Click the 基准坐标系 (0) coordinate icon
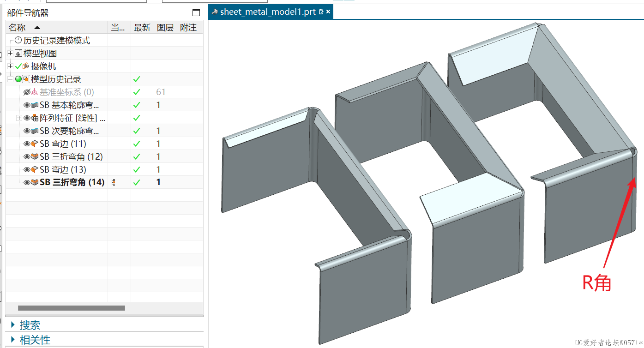Viewport: 644px width, 348px height. pyautogui.click(x=34, y=92)
